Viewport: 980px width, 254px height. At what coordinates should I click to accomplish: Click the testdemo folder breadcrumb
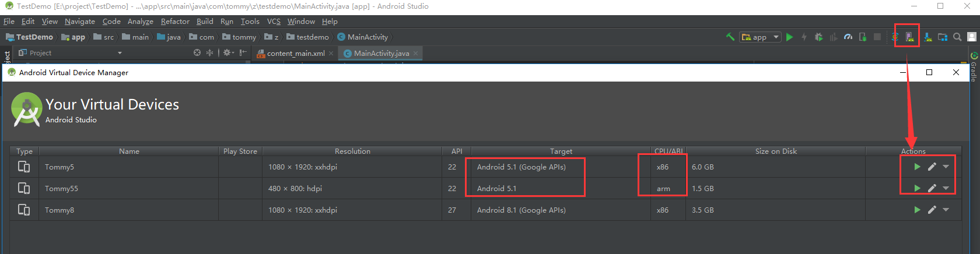(307, 37)
